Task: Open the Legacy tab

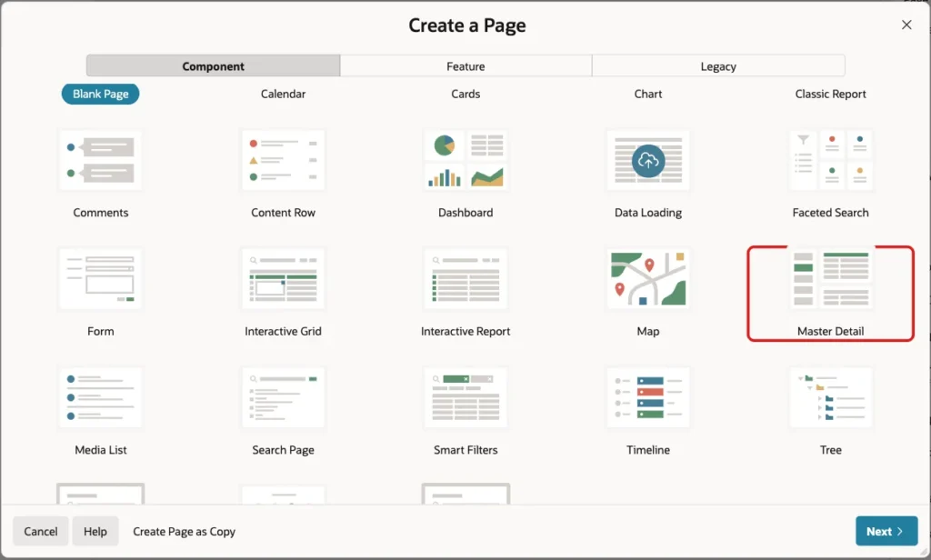Action: (718, 66)
